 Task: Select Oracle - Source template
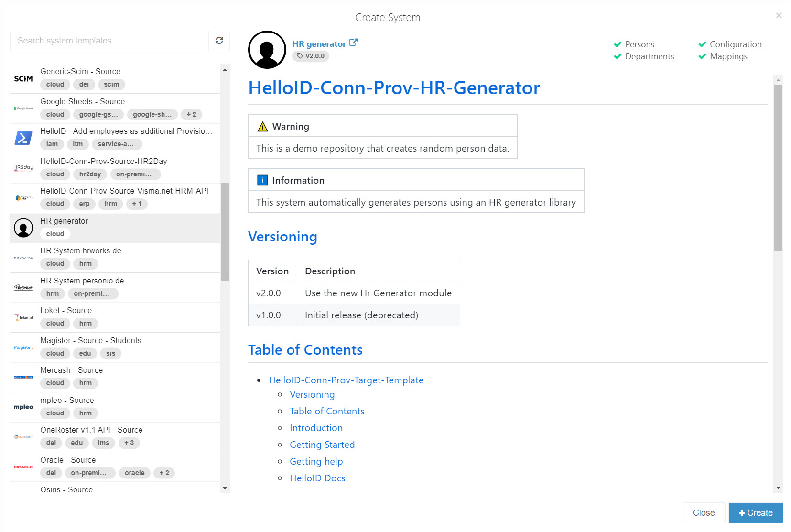coord(115,467)
